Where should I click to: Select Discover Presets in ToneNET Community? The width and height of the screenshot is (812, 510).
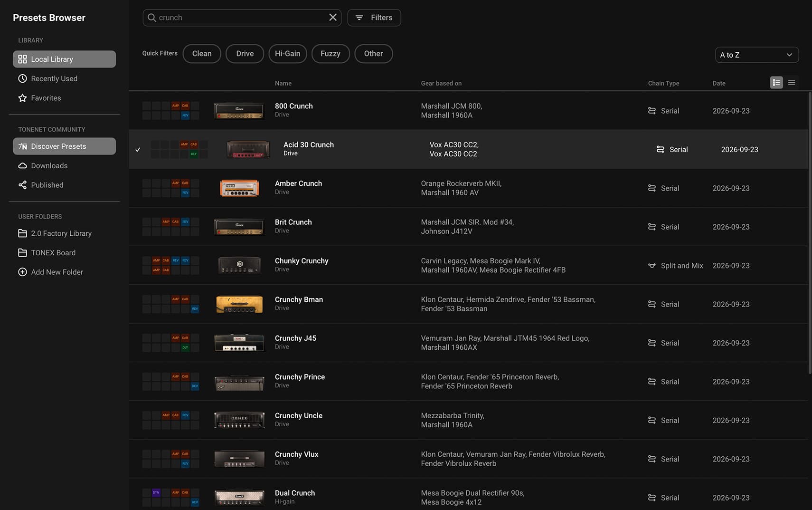pyautogui.click(x=64, y=146)
